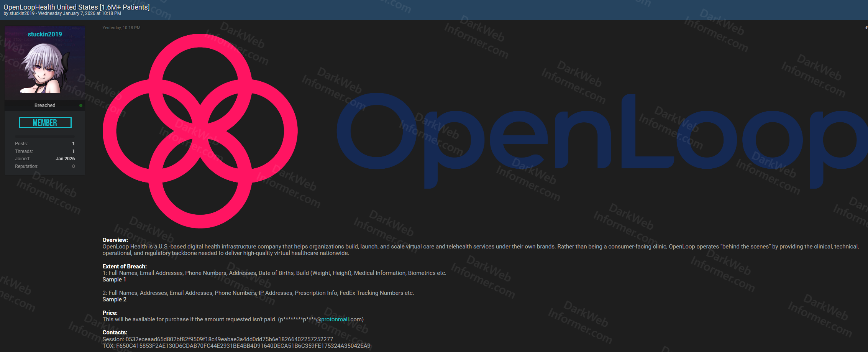Click the green online status dot
This screenshot has width=868, height=352.
[81, 105]
